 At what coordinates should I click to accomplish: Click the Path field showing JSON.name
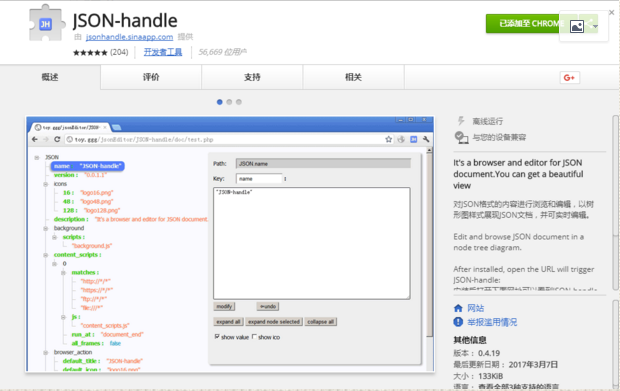tap(323, 164)
